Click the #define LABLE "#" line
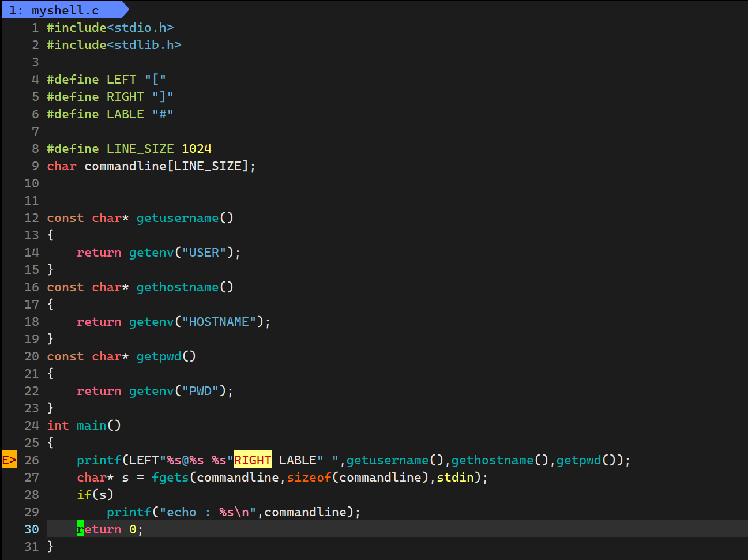The height and width of the screenshot is (560, 748). pos(110,114)
